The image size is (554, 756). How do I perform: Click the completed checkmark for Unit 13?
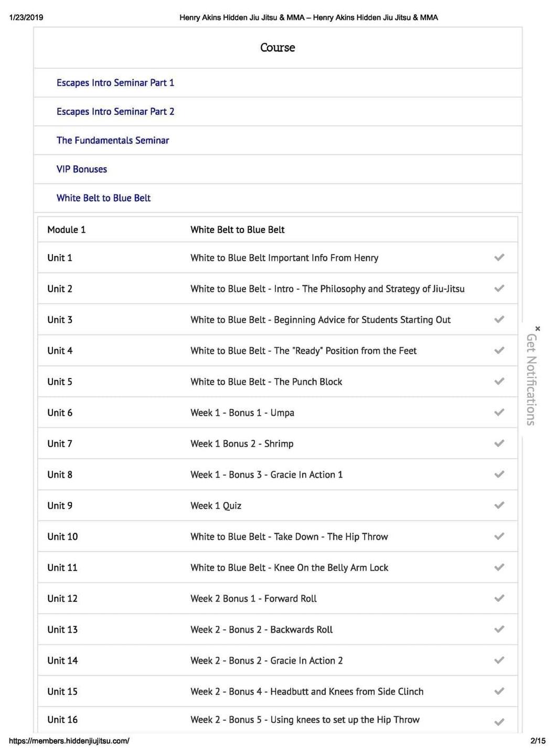click(499, 629)
